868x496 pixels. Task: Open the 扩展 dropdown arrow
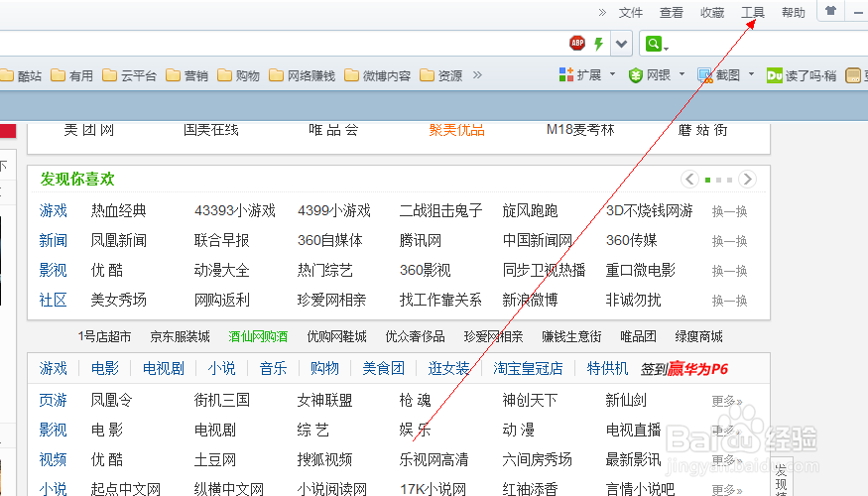coord(612,73)
